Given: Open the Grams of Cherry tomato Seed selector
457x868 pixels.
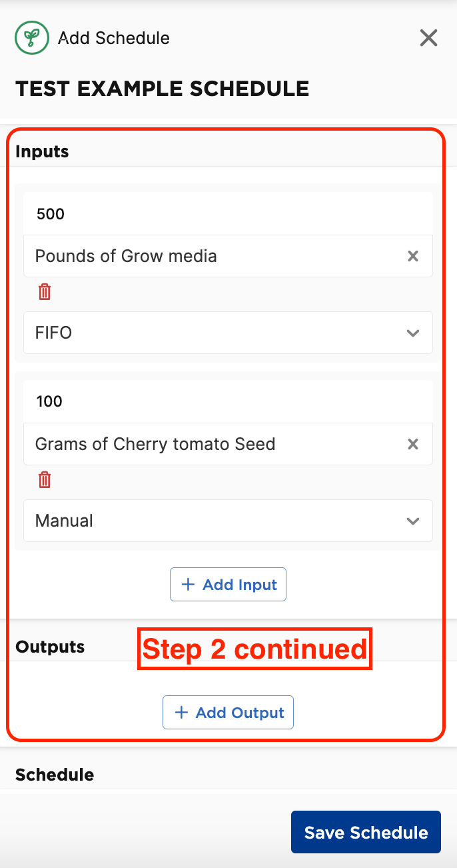Looking at the screenshot, I should 215,444.
